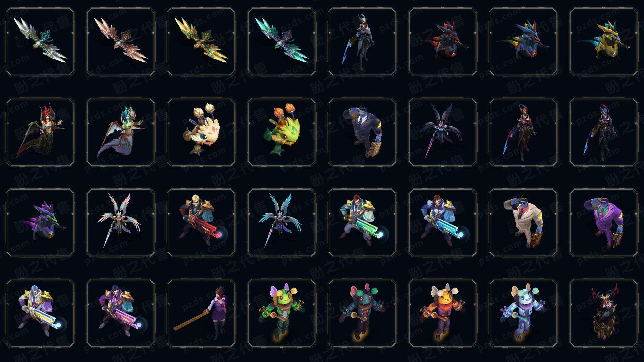This screenshot has width=644, height=362.
Task: Choose the green-orange flower chick pet
Action: tap(282, 132)
